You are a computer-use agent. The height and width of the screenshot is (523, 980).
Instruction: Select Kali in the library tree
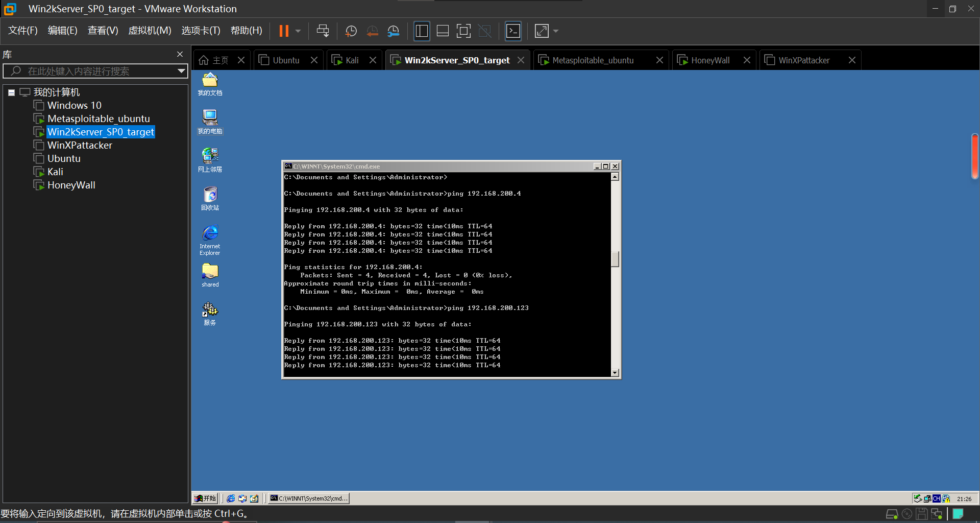click(55, 172)
